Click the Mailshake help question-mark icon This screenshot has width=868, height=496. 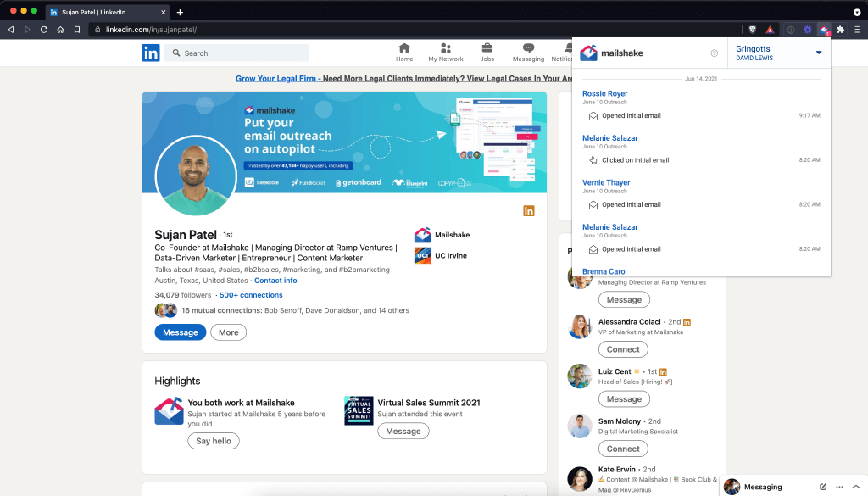(x=714, y=53)
